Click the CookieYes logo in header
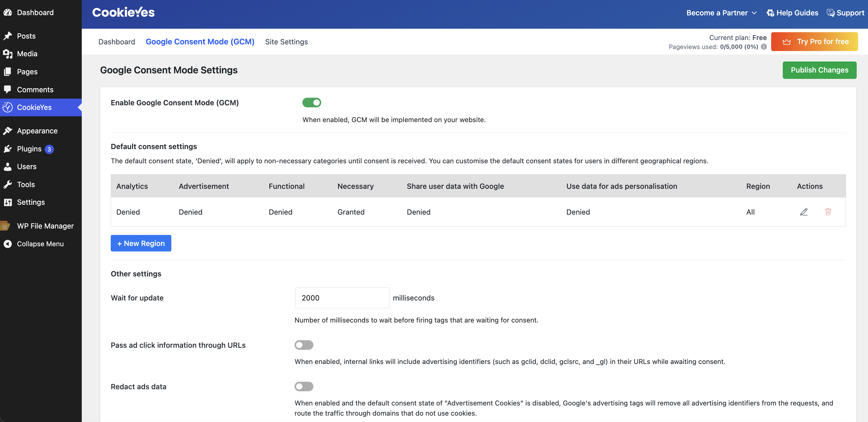The image size is (868, 422). [123, 12]
